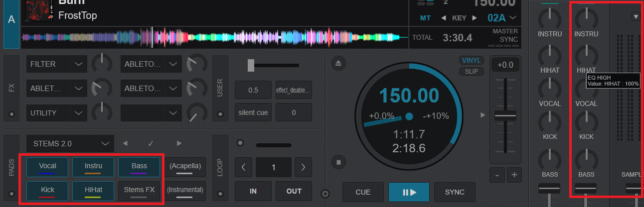Toggle SLIP mode

(x=471, y=71)
